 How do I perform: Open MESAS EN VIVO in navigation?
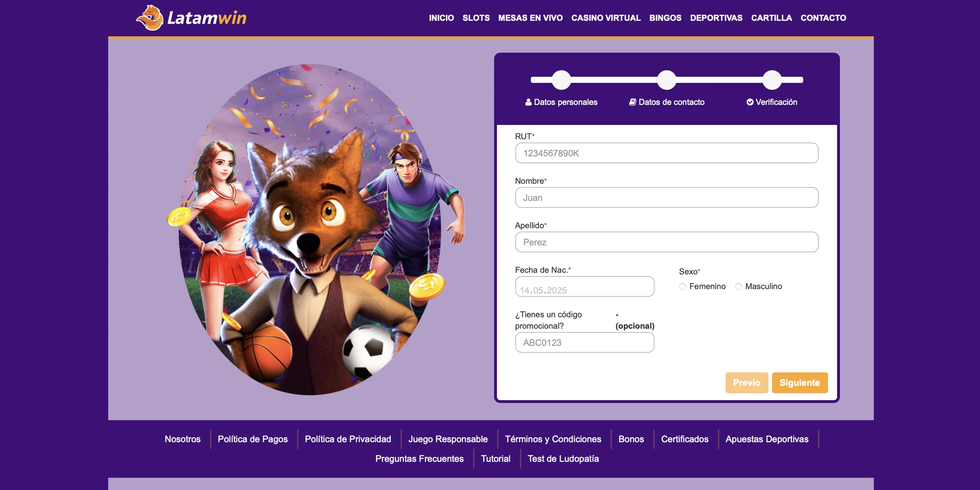pyautogui.click(x=530, y=18)
